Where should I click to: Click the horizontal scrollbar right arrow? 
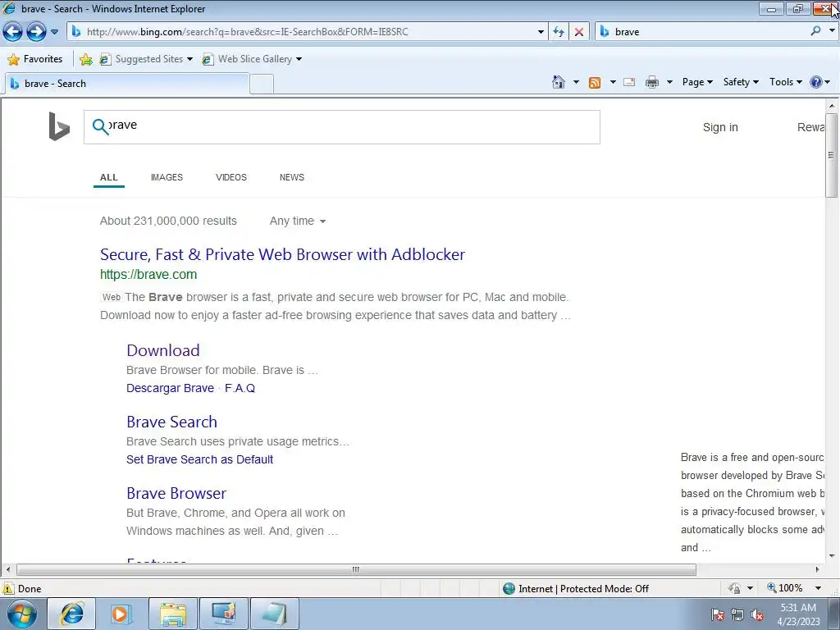pos(818,569)
